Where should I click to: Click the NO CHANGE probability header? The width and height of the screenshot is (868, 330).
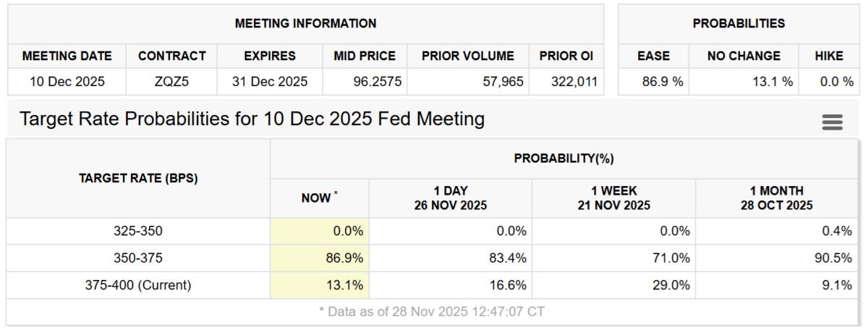[x=744, y=56]
